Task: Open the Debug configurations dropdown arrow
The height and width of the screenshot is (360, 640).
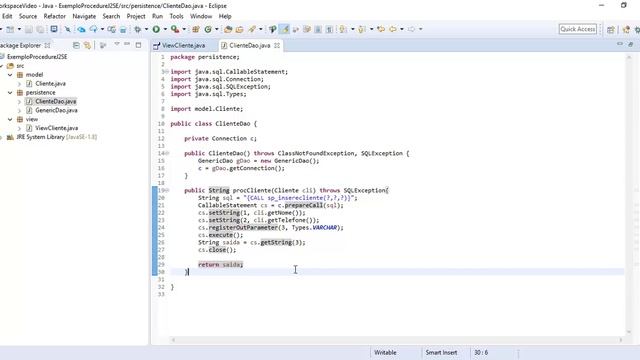Action: [x=147, y=29]
